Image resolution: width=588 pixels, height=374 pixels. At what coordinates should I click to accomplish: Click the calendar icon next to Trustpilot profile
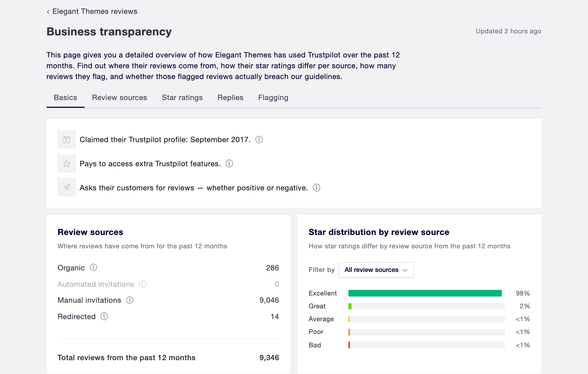pyautogui.click(x=67, y=139)
